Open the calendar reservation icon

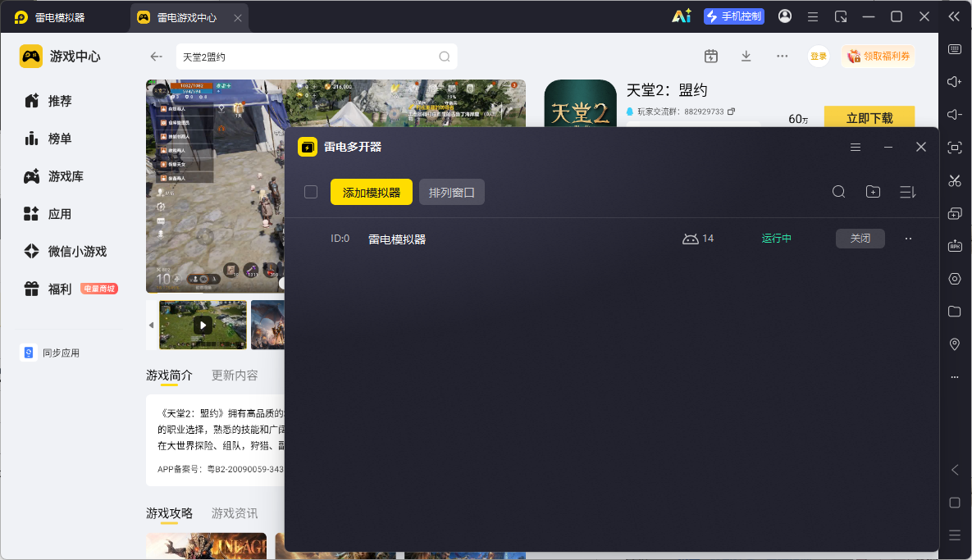click(711, 57)
